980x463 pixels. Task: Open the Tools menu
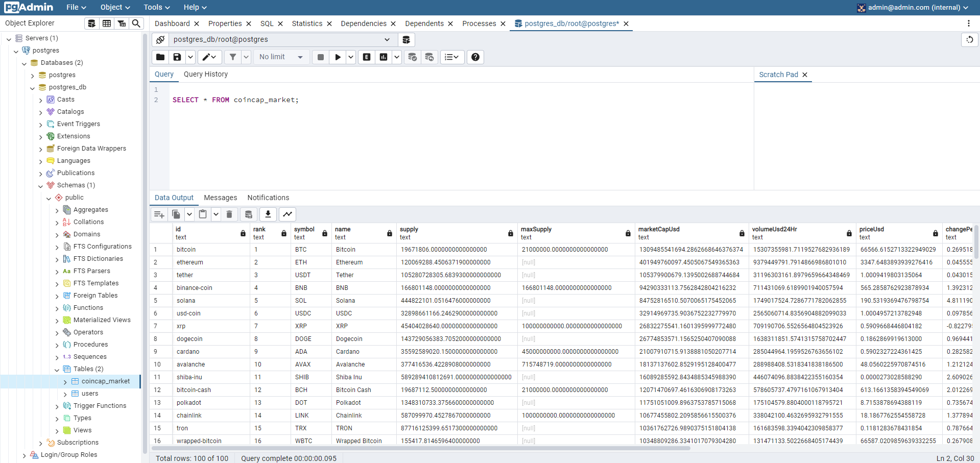pyautogui.click(x=157, y=7)
